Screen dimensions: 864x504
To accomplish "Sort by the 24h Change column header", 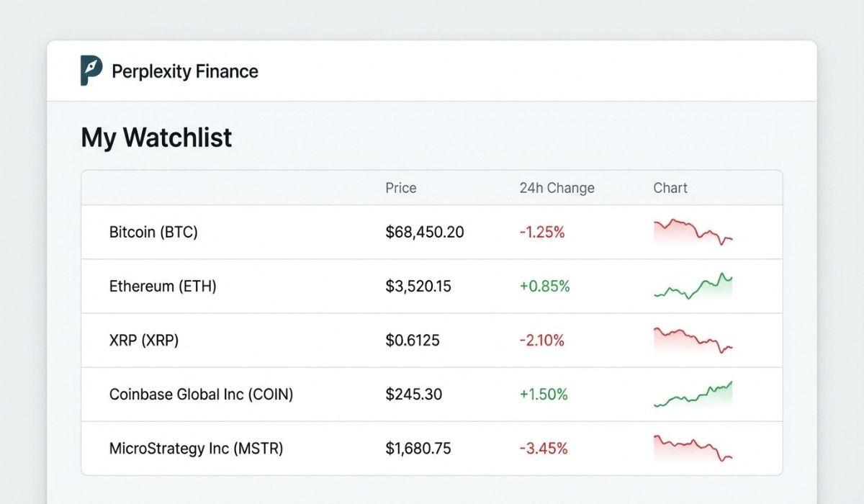I will tap(558, 188).
